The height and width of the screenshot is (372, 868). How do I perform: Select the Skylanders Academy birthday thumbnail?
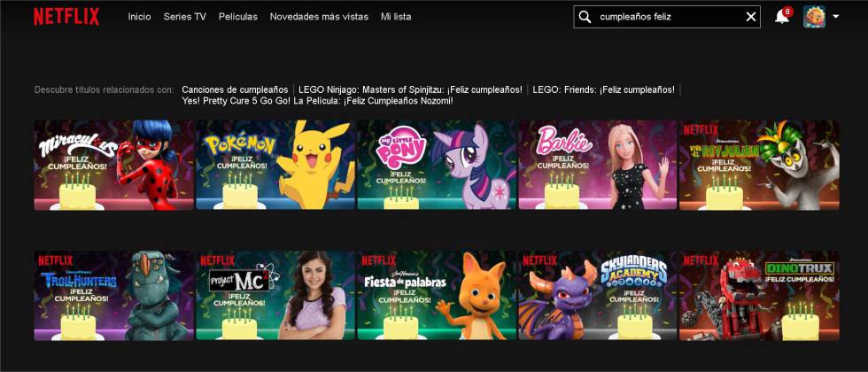point(598,296)
